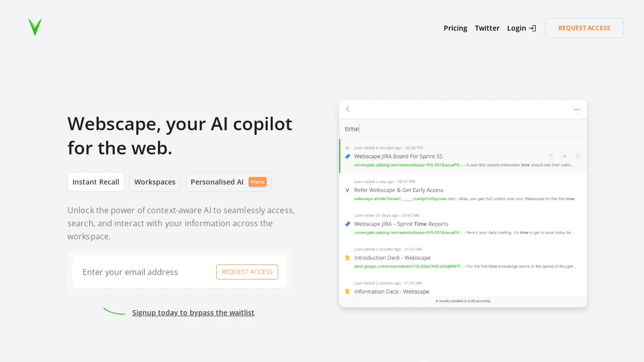644x362 pixels.
Task: Click the Jira icon on Sprint Time Reports
Action: tap(348, 224)
